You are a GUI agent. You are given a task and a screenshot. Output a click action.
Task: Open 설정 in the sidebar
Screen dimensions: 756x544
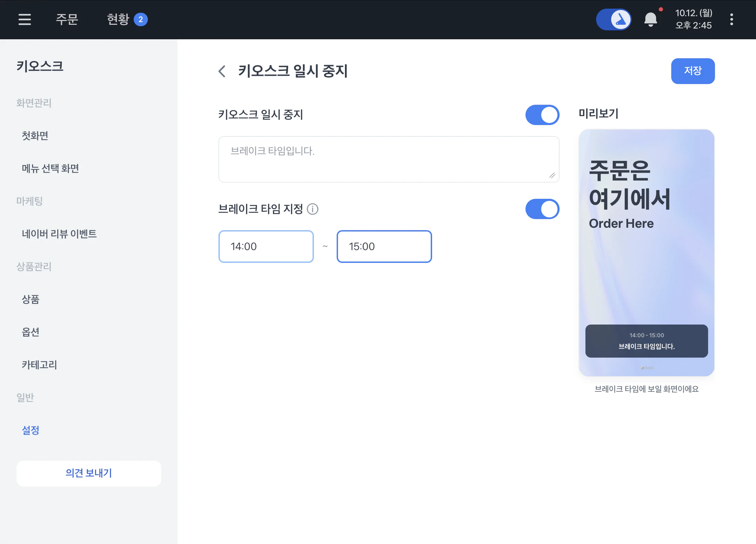click(x=31, y=430)
